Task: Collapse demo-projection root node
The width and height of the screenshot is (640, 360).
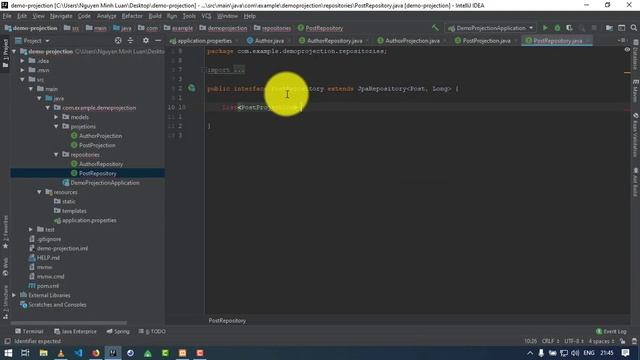Action: (x=14, y=51)
